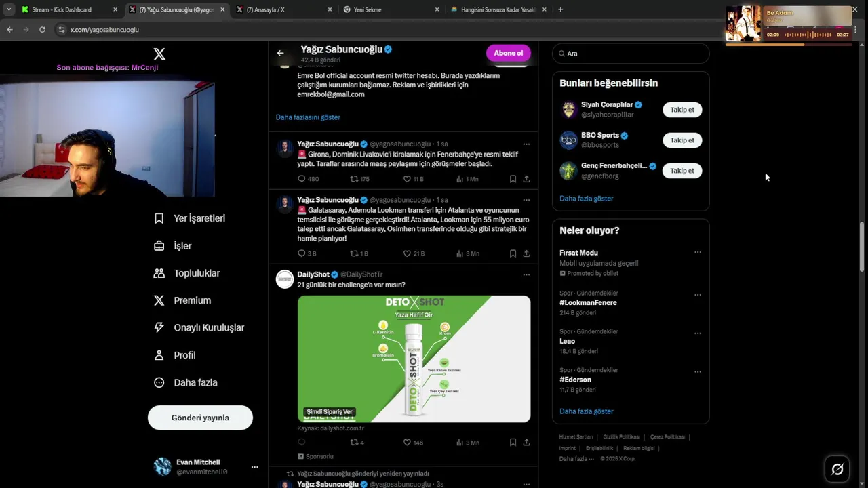Open a new browser tab
Image resolution: width=868 pixels, height=488 pixels.
[x=560, y=9]
